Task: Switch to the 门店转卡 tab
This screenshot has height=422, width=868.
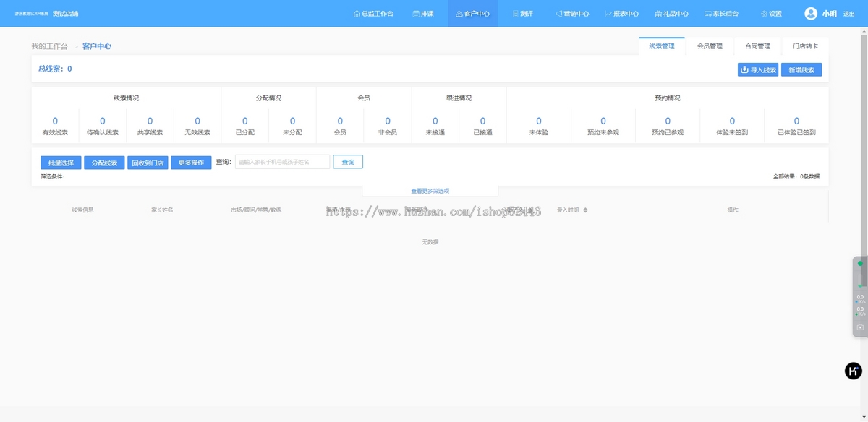Action: click(805, 46)
